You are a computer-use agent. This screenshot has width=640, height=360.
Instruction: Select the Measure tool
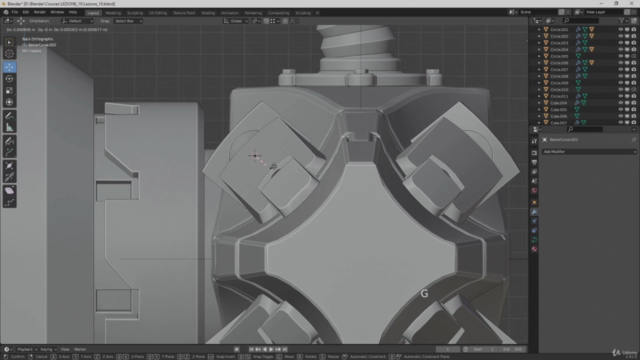(9, 128)
